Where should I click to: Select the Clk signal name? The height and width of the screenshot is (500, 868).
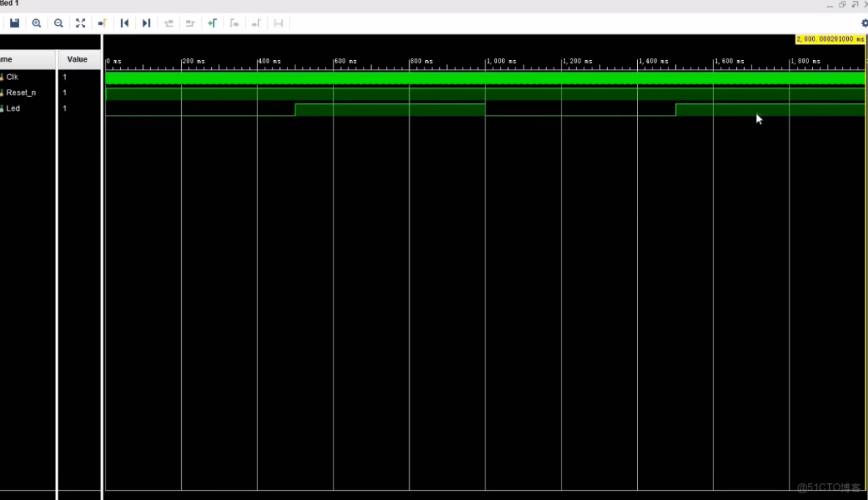[12, 76]
